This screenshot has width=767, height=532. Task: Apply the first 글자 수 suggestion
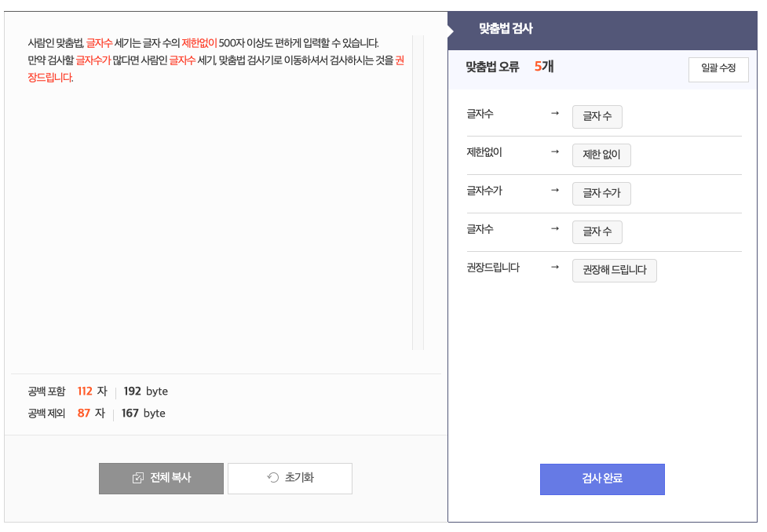[597, 117]
